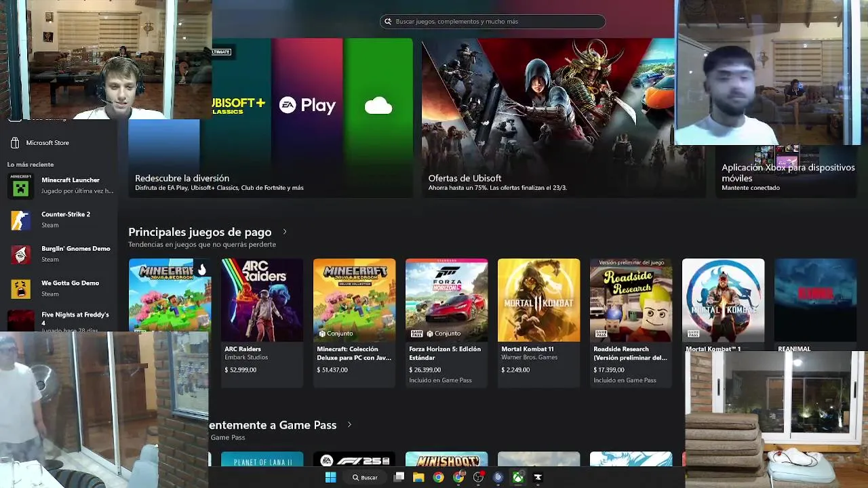Click 'Lo más reciente' sidebar heading
This screenshot has height=488, width=868.
(x=31, y=165)
